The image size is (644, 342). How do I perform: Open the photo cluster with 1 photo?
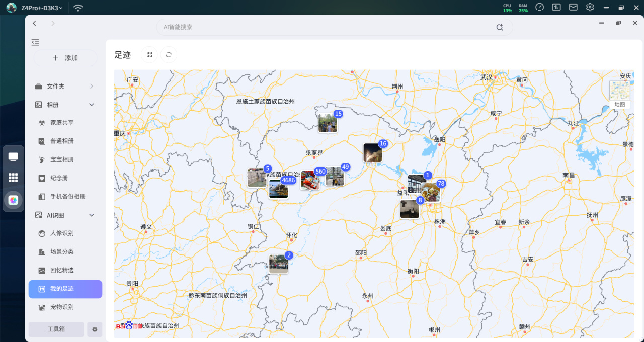417,184
